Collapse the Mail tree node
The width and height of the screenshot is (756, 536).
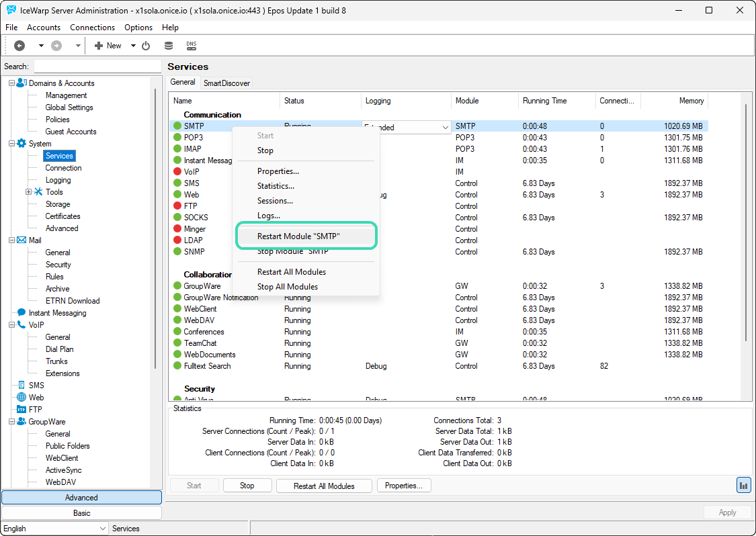[x=11, y=240]
